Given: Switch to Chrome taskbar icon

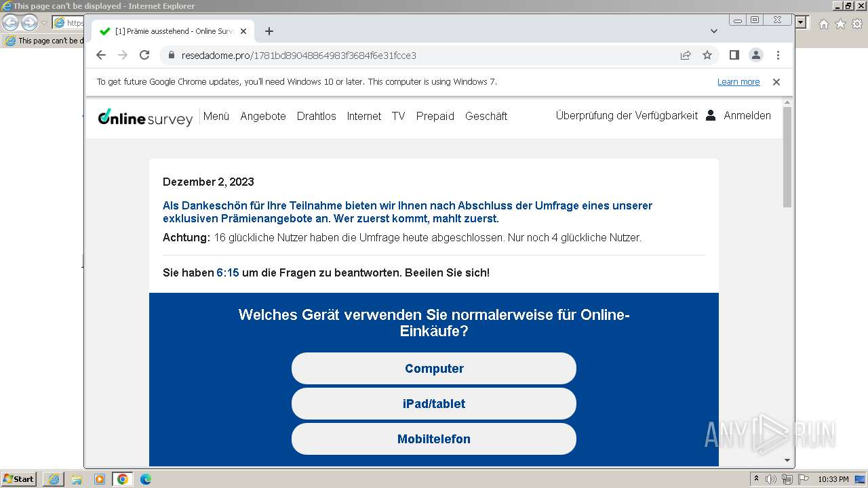Looking at the screenshot, I should (x=123, y=479).
